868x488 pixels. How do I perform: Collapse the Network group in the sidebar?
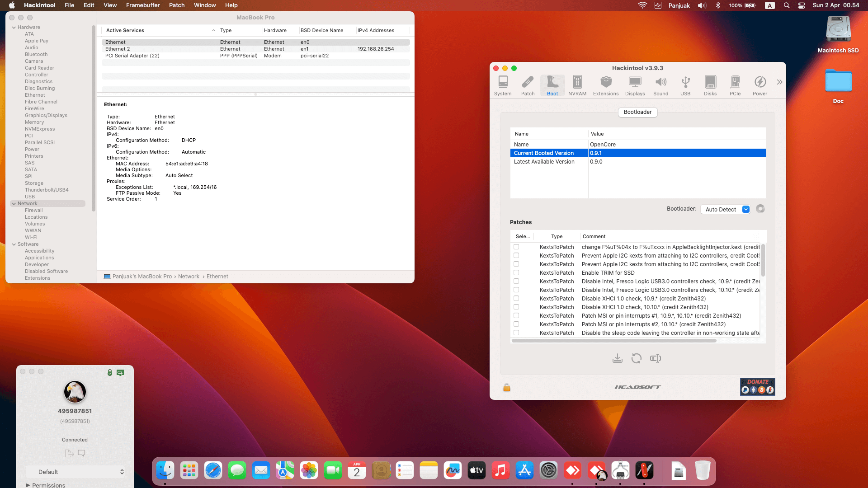15,203
